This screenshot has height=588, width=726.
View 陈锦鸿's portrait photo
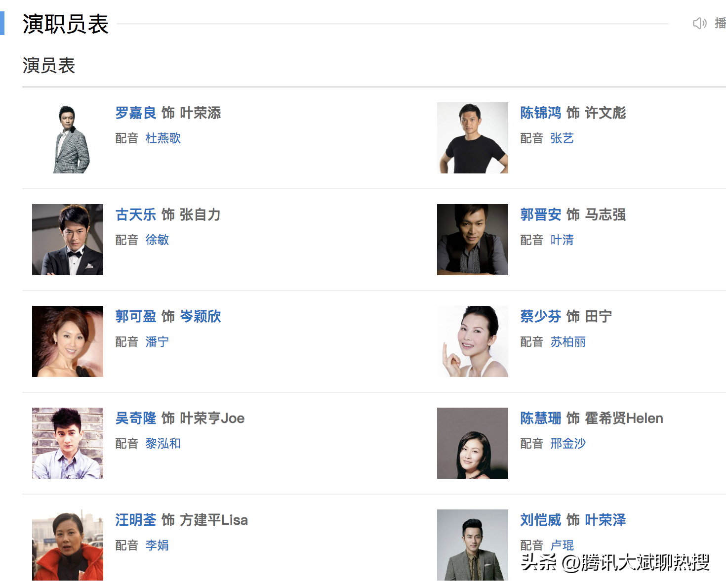click(472, 137)
